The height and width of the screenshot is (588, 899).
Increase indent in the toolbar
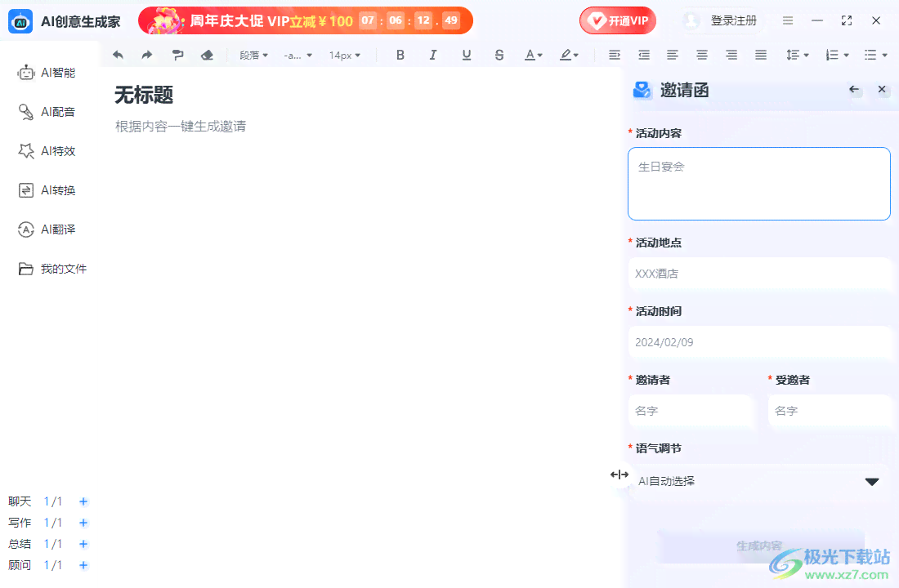(614, 55)
